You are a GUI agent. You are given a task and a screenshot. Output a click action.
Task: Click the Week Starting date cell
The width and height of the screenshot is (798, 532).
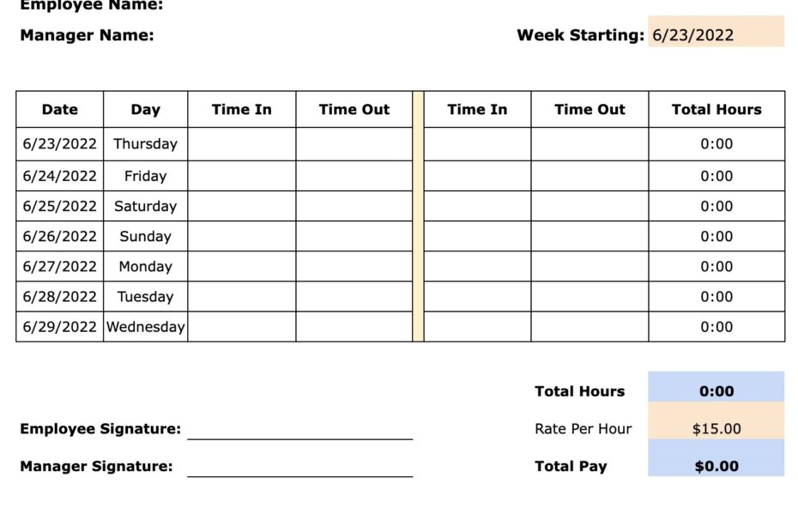coord(716,35)
